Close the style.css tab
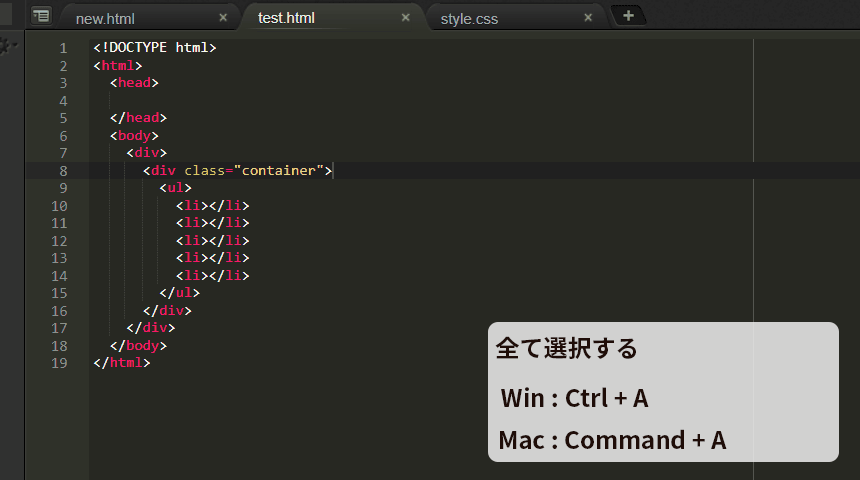Viewport: 860px width, 480px height. point(588,18)
